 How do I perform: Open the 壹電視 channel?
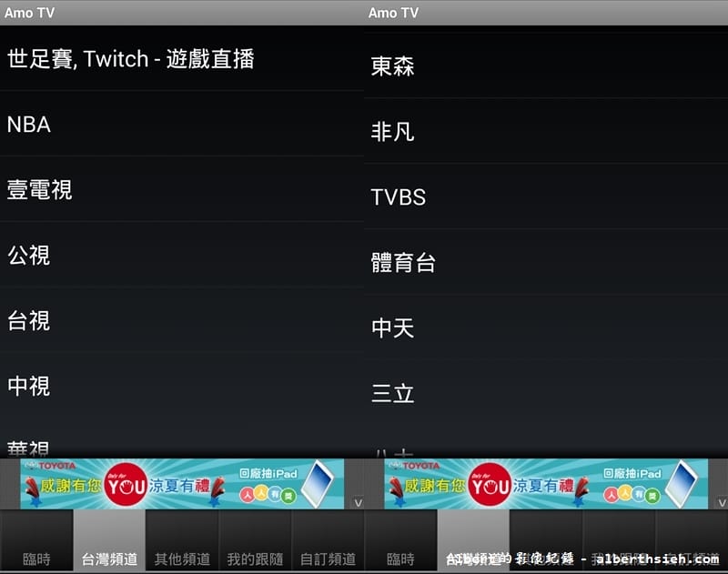tap(182, 189)
